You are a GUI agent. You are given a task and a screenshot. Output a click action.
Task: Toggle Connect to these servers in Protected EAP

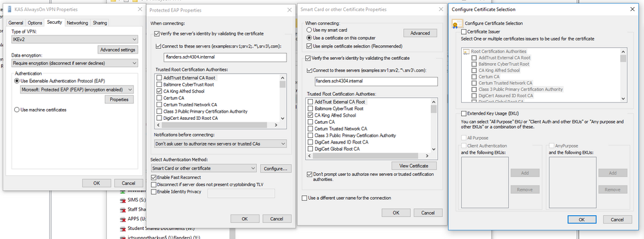point(158,46)
